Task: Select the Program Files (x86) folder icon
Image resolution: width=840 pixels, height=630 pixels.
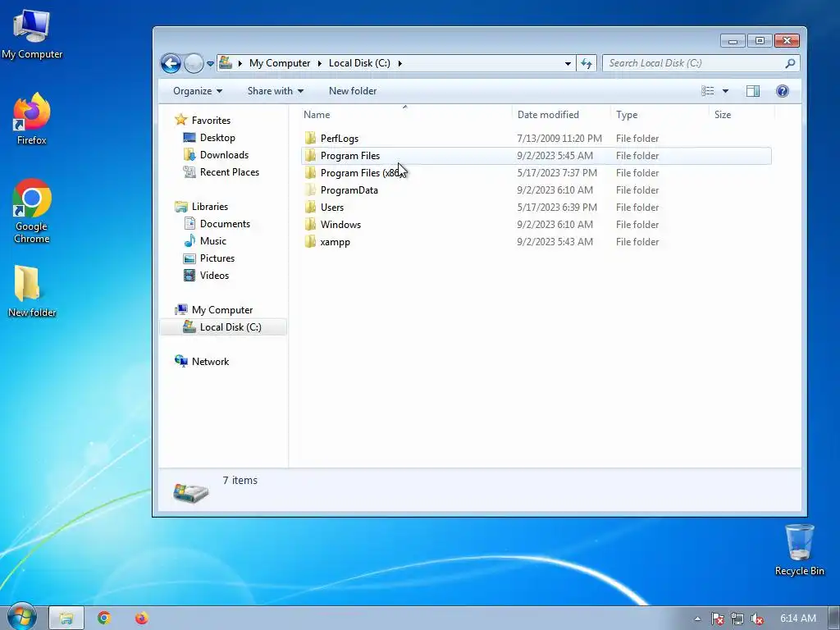Action: coord(310,173)
